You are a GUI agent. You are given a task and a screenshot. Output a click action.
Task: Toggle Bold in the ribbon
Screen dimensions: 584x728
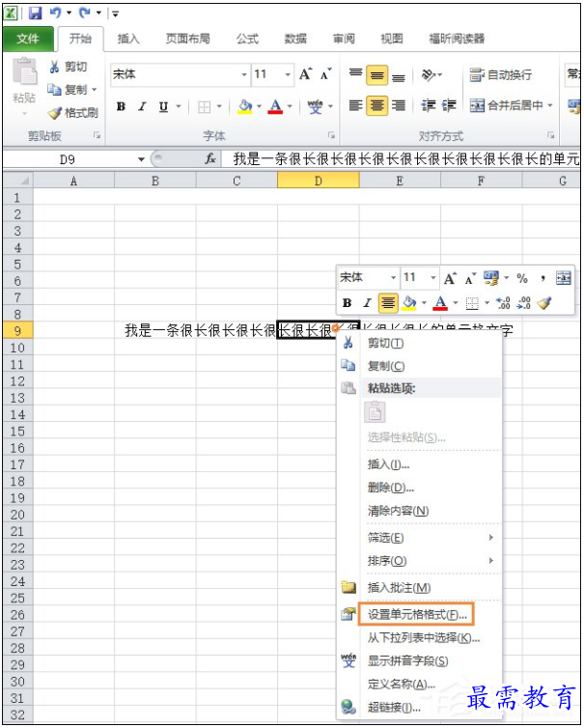click(x=122, y=106)
